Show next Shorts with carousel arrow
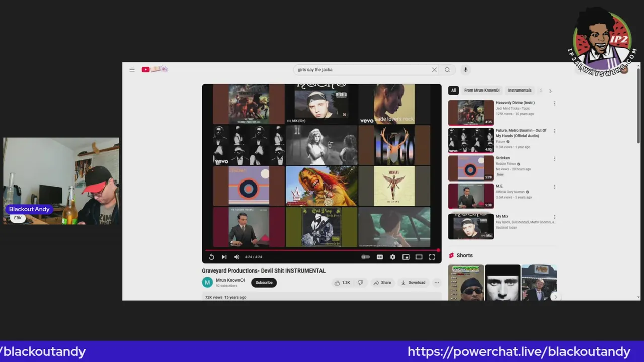Image resolution: width=644 pixels, height=362 pixels. click(555, 297)
